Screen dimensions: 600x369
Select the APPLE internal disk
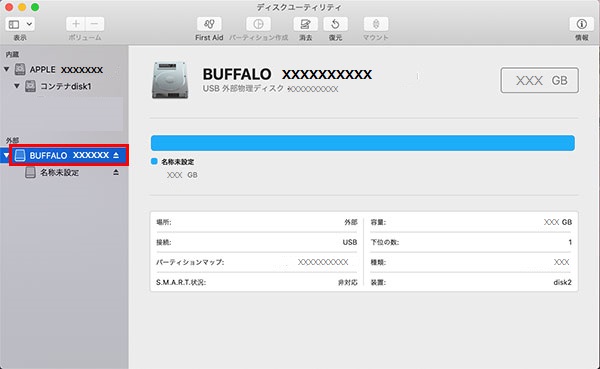[59, 69]
